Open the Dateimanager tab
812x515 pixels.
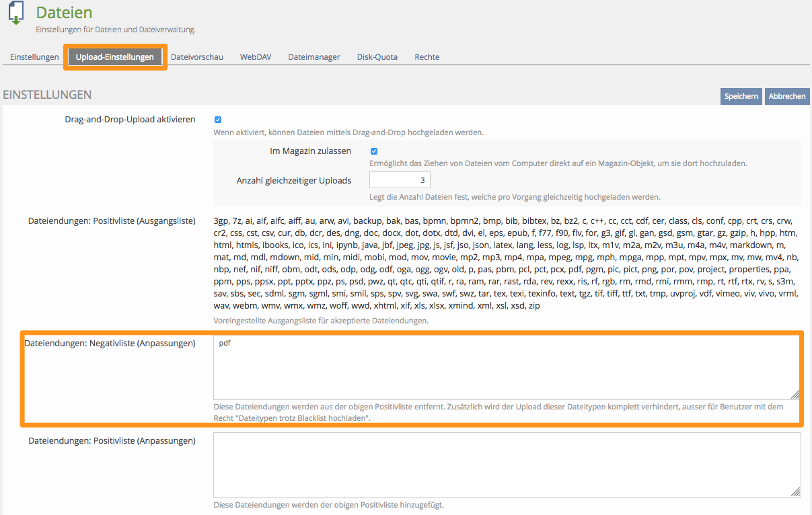coord(314,57)
